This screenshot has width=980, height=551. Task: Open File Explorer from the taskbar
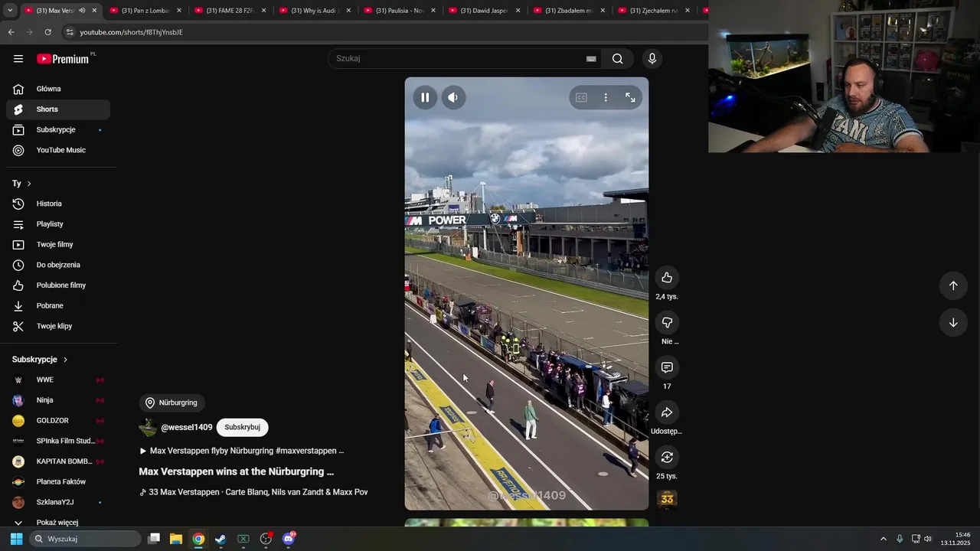[176, 539]
